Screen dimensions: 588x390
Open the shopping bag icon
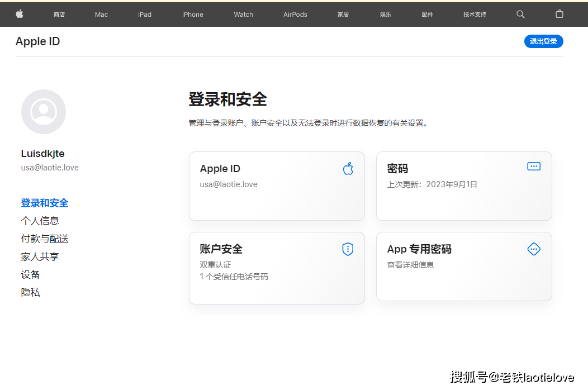[x=559, y=14]
